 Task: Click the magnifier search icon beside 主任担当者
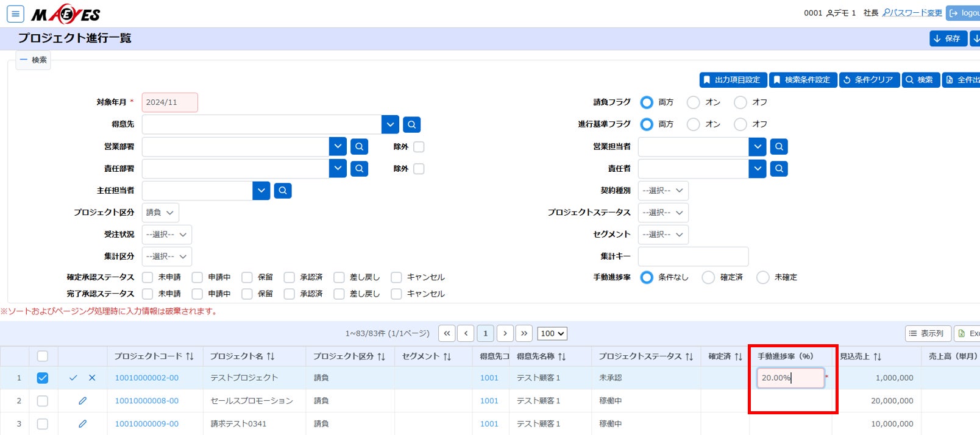click(x=283, y=191)
